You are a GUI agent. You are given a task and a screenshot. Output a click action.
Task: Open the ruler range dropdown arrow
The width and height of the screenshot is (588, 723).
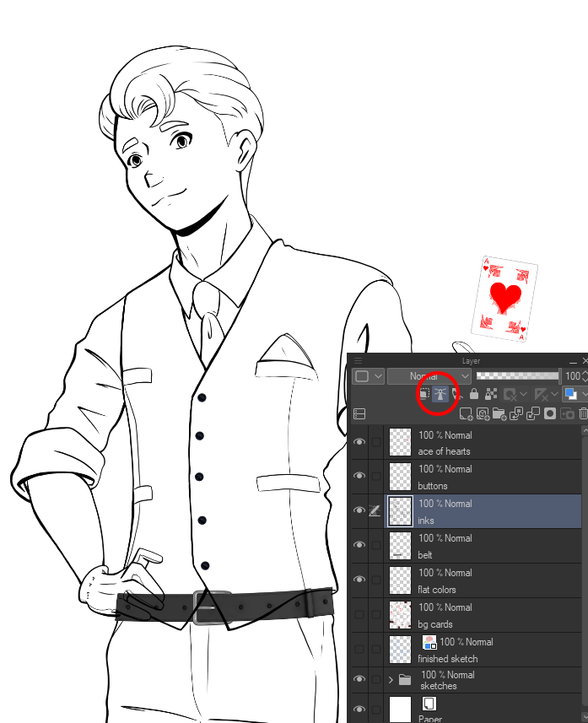tap(555, 394)
